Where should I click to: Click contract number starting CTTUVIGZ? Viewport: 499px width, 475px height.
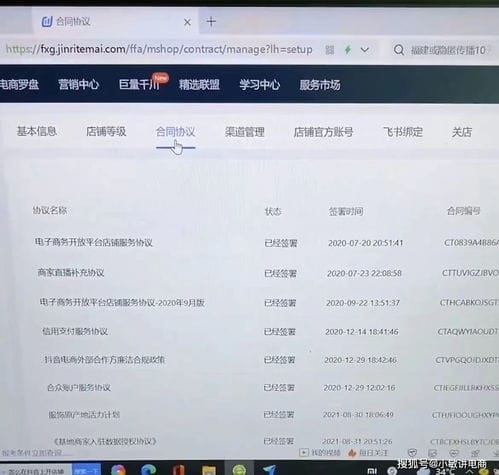[470, 273]
